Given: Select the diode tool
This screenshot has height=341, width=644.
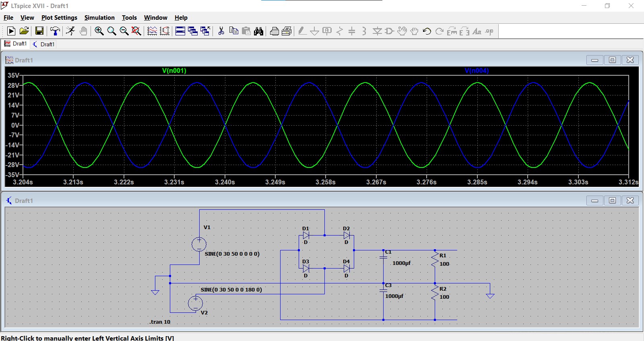Looking at the screenshot, I should click(377, 31).
